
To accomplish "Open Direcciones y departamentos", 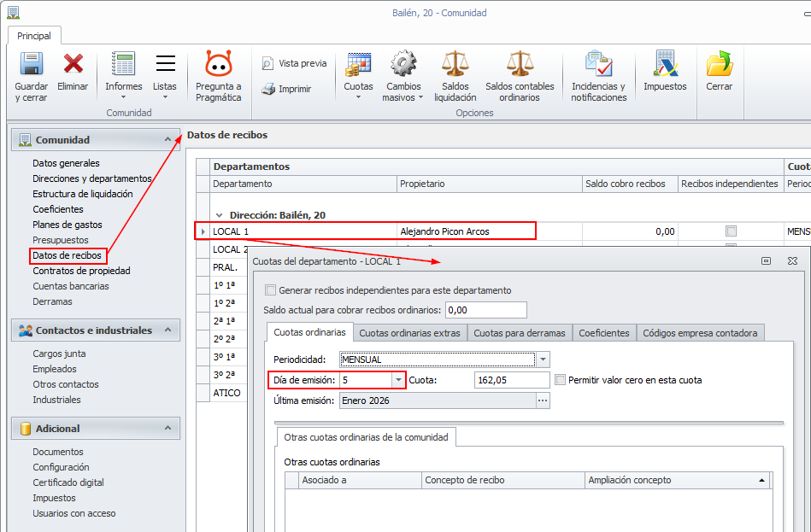I will click(92, 178).
